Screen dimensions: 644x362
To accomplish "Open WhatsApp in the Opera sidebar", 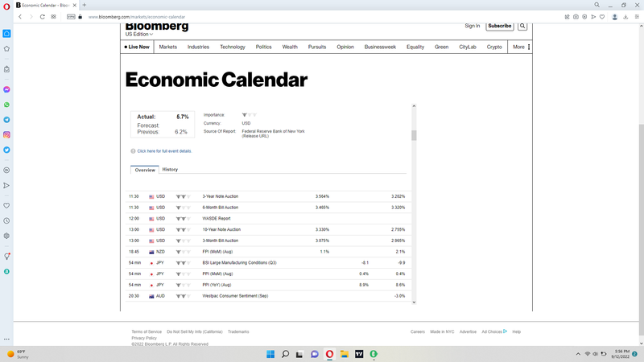I will (x=6, y=105).
